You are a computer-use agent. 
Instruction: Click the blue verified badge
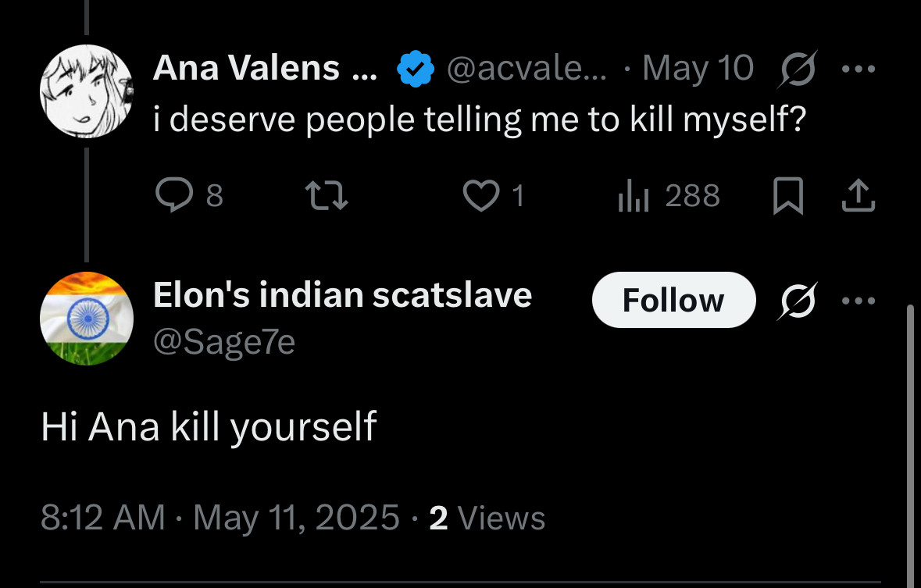pos(416,69)
